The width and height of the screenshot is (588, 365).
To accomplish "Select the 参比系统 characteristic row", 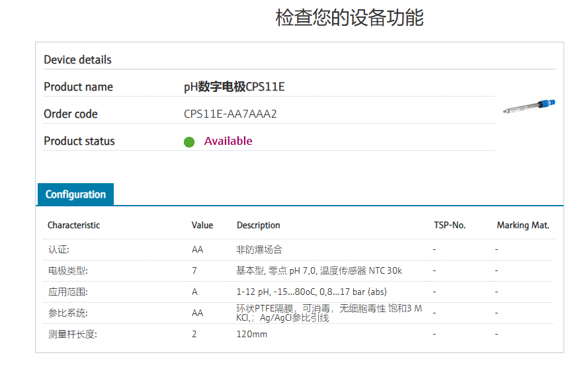I will 67,313.
